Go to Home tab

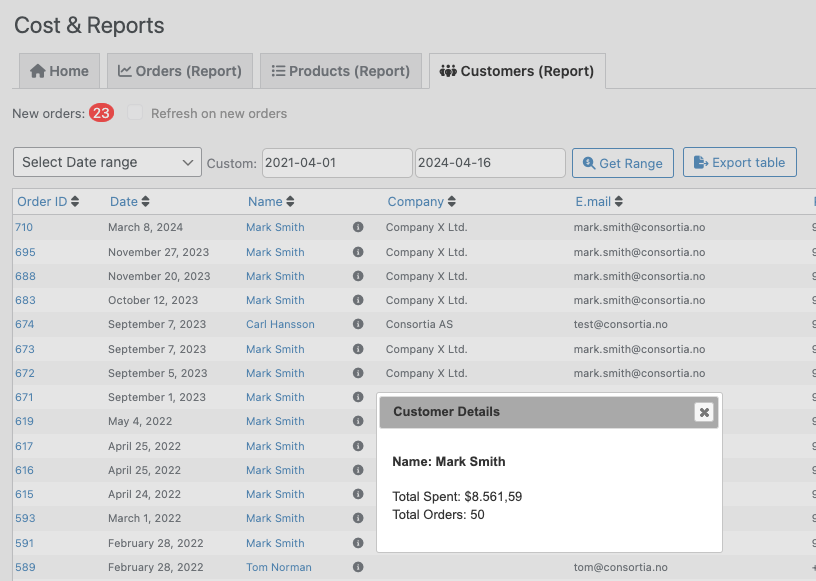click(x=59, y=71)
